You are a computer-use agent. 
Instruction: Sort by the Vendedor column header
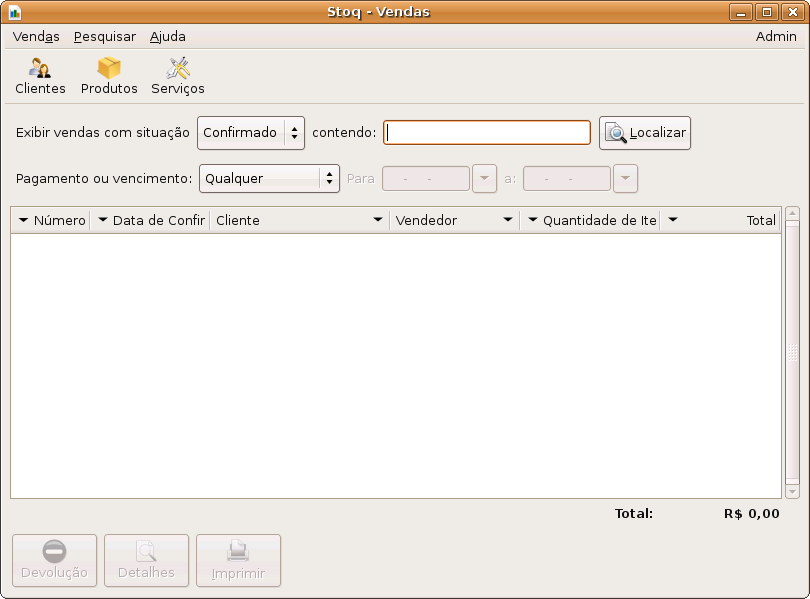(455, 220)
